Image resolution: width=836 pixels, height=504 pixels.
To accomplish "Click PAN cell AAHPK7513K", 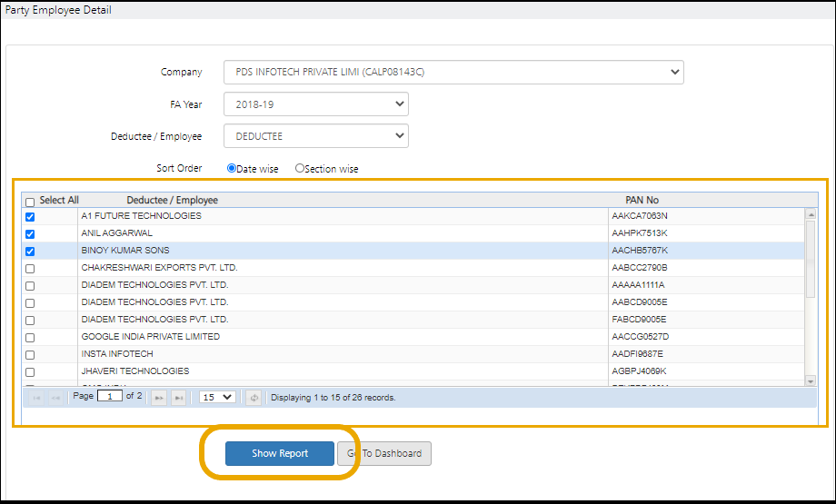I will coord(706,233).
